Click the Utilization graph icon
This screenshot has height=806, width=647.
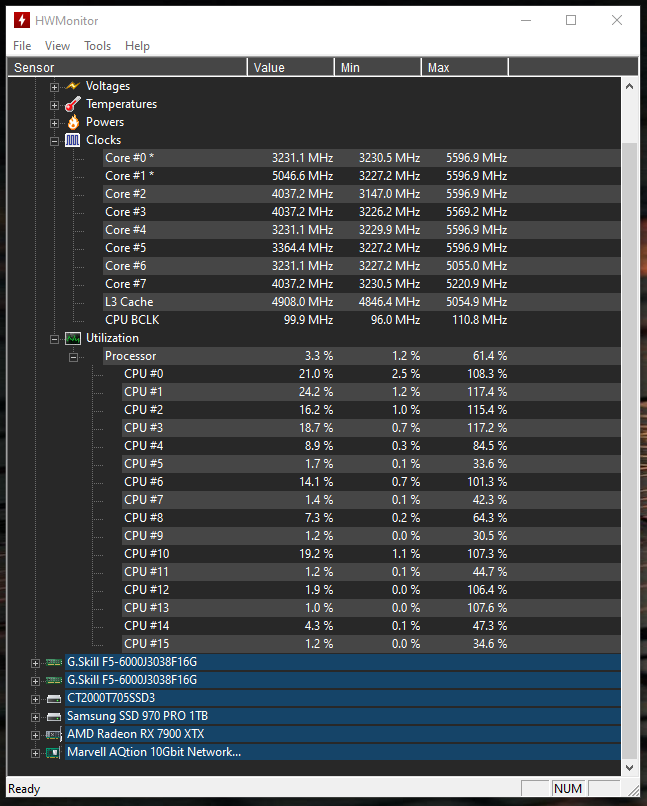(x=72, y=338)
